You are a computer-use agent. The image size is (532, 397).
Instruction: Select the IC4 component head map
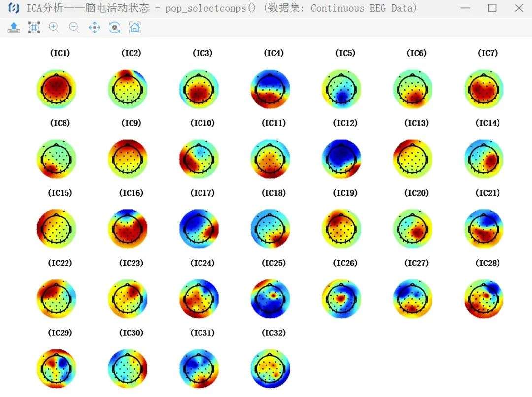point(270,89)
